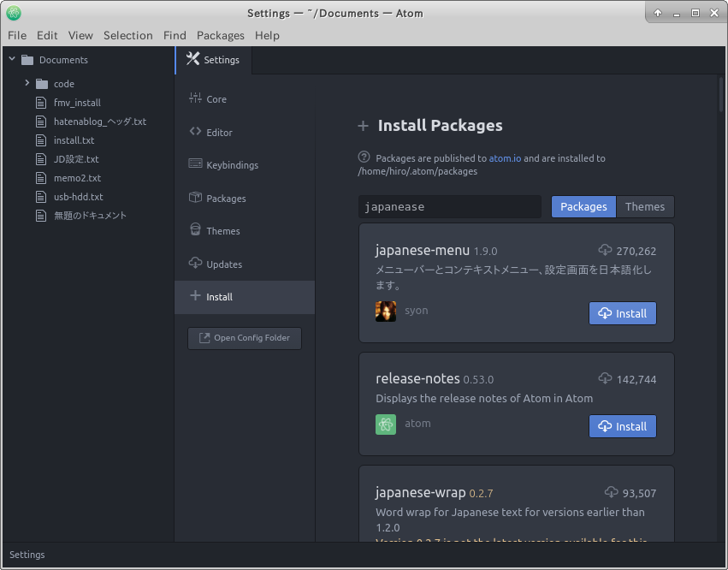Open the japanese-wrap package title
Screen dimensions: 728x570
click(x=420, y=492)
